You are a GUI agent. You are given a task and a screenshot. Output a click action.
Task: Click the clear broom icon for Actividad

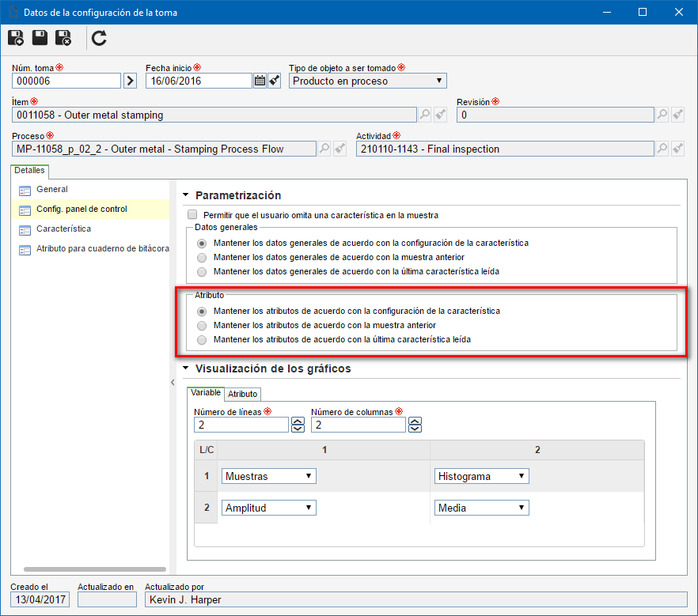coord(677,149)
